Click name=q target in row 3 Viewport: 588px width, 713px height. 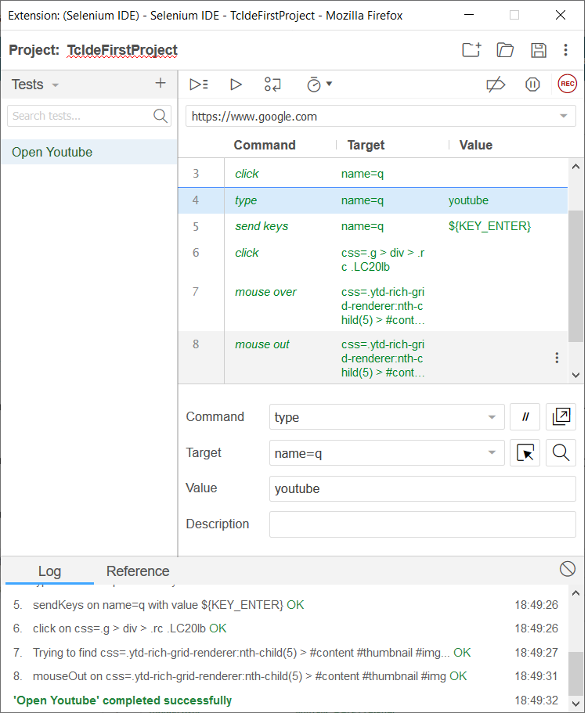point(362,174)
